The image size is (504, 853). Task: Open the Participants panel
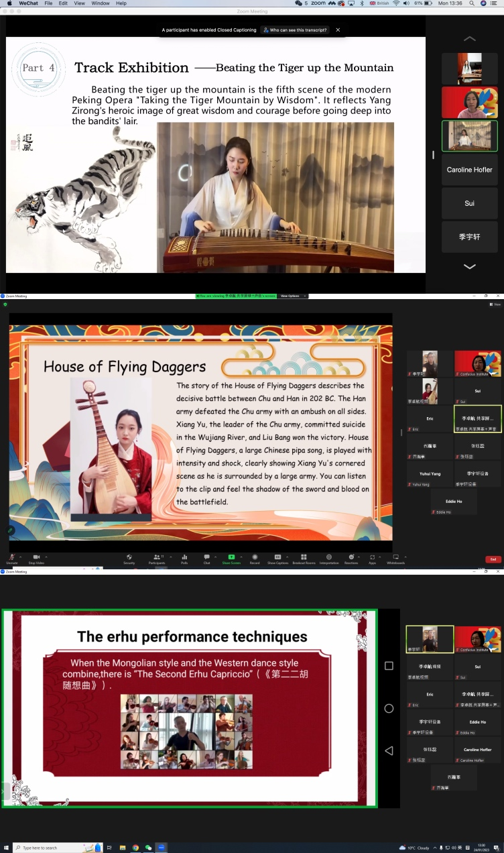pyautogui.click(x=157, y=557)
